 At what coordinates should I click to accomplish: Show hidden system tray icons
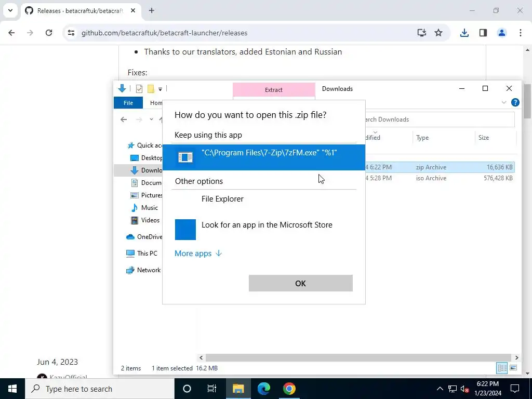[440, 389]
